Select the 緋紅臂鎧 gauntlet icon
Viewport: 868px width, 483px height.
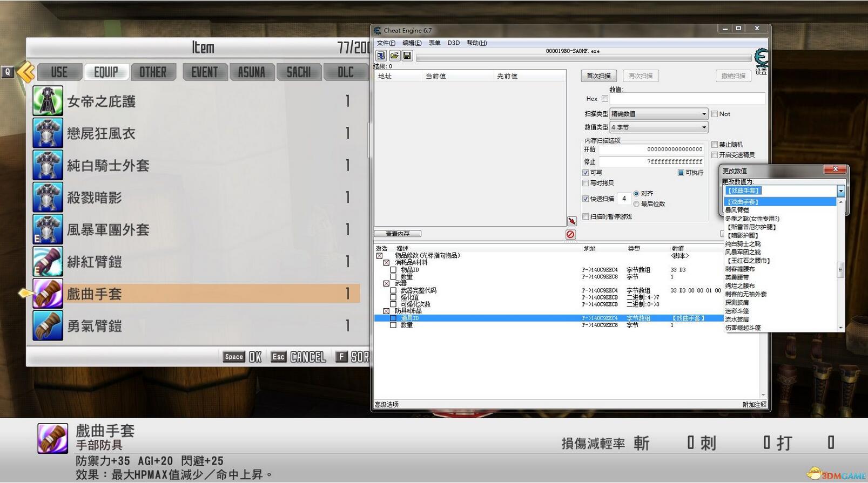(x=48, y=261)
